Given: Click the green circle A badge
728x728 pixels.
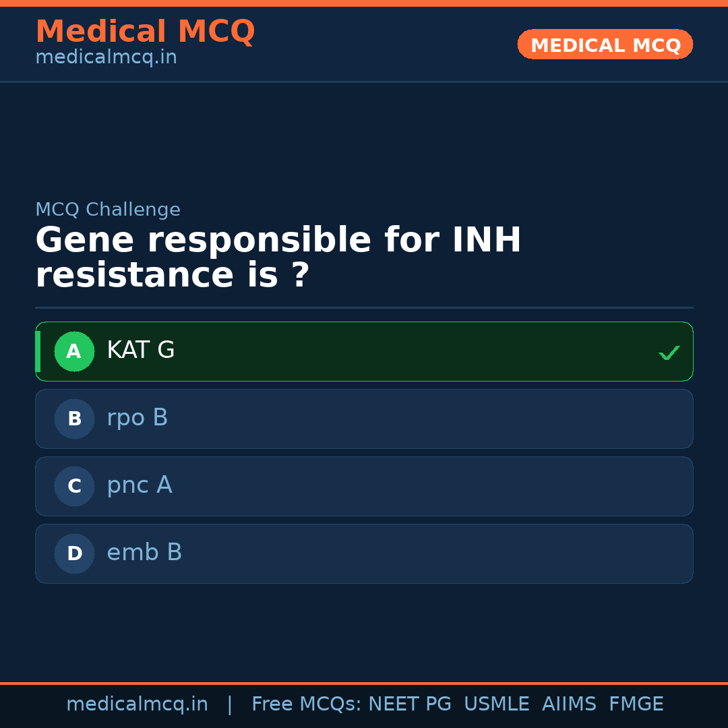Looking at the screenshot, I should click(x=74, y=351).
